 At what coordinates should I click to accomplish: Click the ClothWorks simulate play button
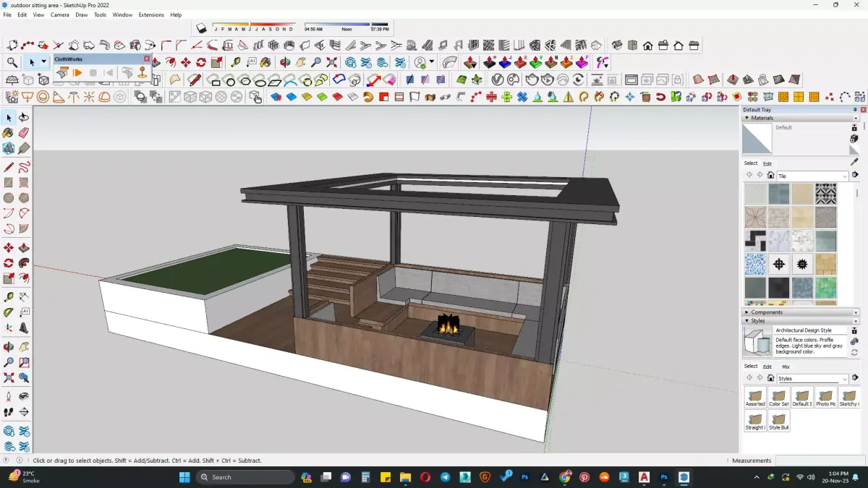pyautogui.click(x=77, y=73)
